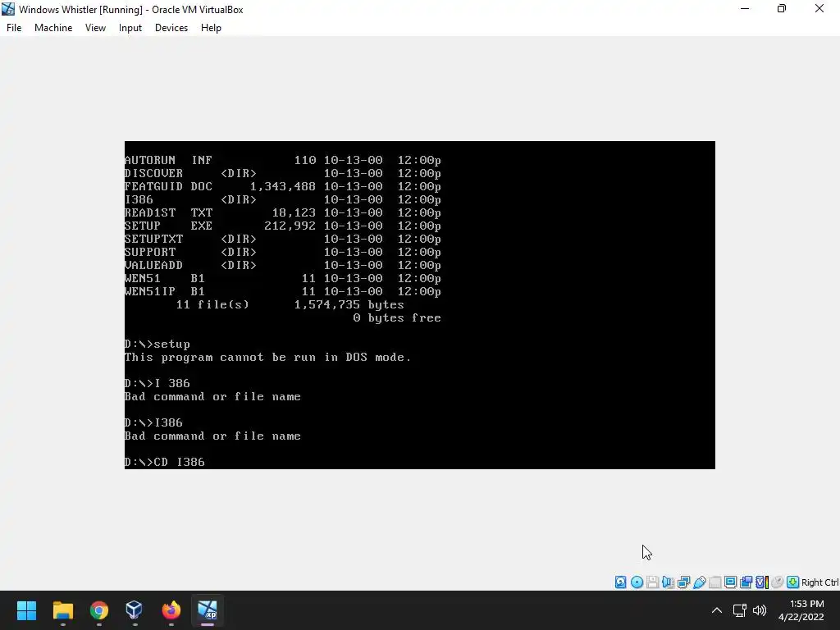The height and width of the screenshot is (630, 840).
Task: Click the shared folders status icon
Action: [x=714, y=582]
